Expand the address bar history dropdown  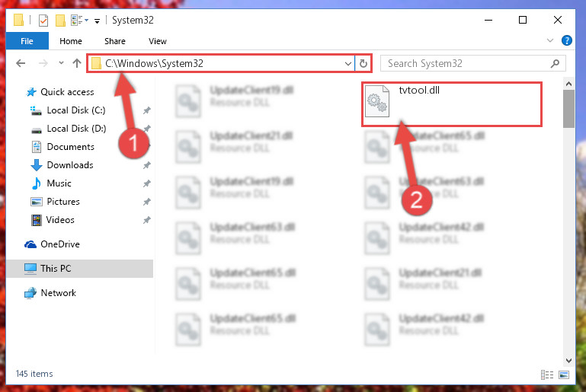[348, 63]
